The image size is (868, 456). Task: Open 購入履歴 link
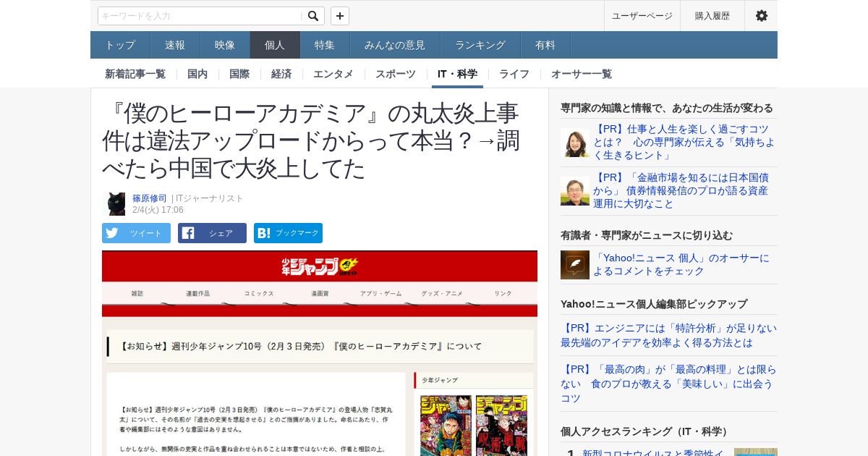coord(712,16)
